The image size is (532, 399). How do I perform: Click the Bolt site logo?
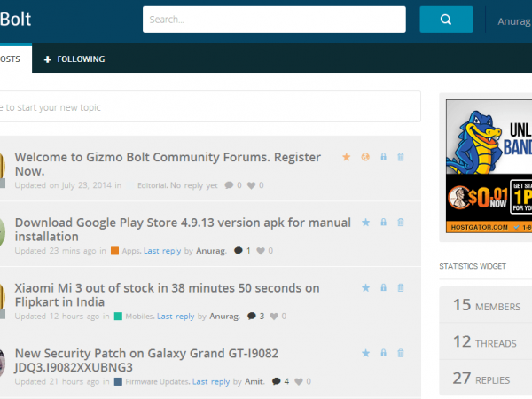click(x=15, y=19)
